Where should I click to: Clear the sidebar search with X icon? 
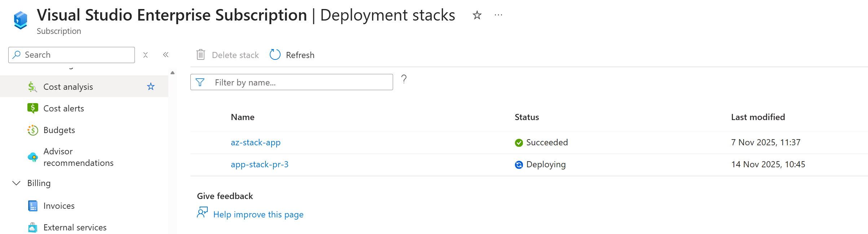[145, 55]
